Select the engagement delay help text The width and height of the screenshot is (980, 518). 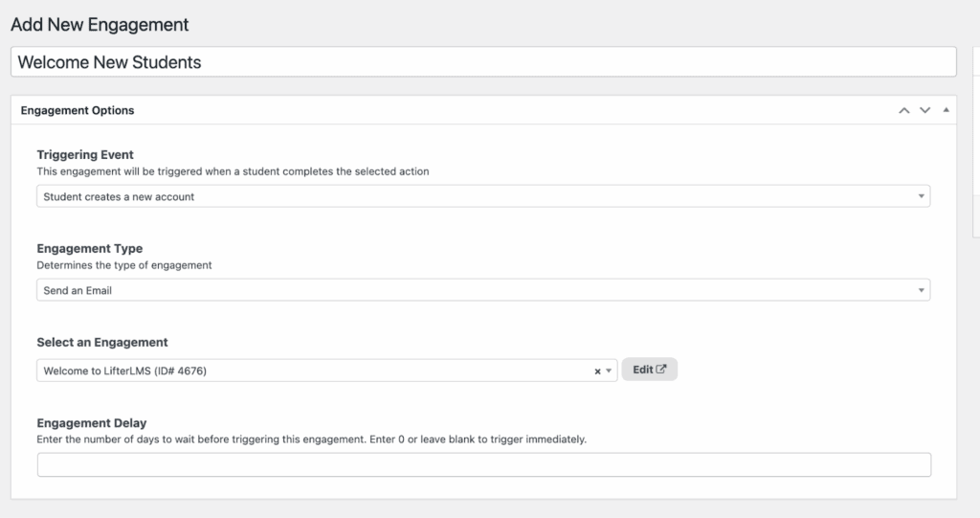pyautogui.click(x=311, y=439)
